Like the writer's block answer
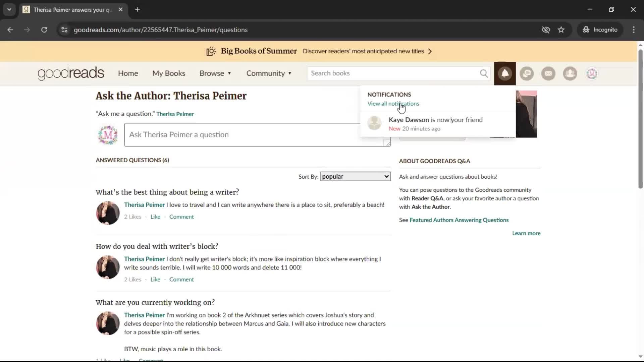Viewport: 644px width, 362px height. [155, 280]
